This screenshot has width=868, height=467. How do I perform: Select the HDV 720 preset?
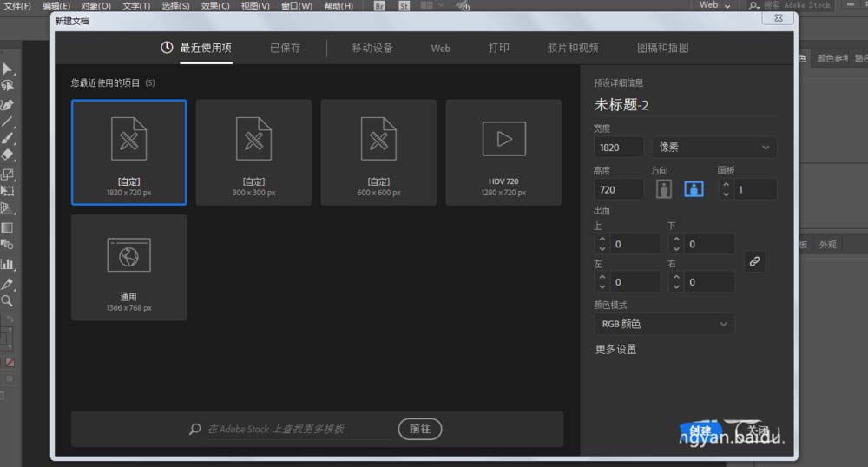(x=503, y=152)
